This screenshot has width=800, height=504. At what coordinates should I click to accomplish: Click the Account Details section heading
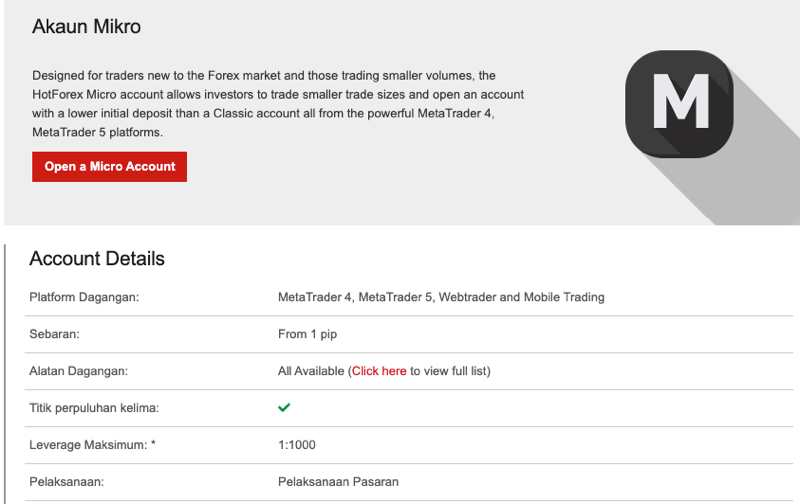pyautogui.click(x=97, y=259)
